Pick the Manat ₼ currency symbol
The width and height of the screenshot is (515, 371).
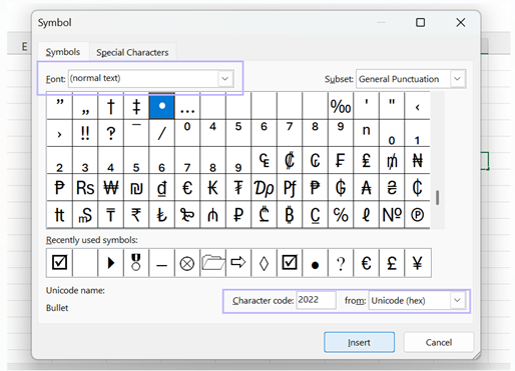213,215
